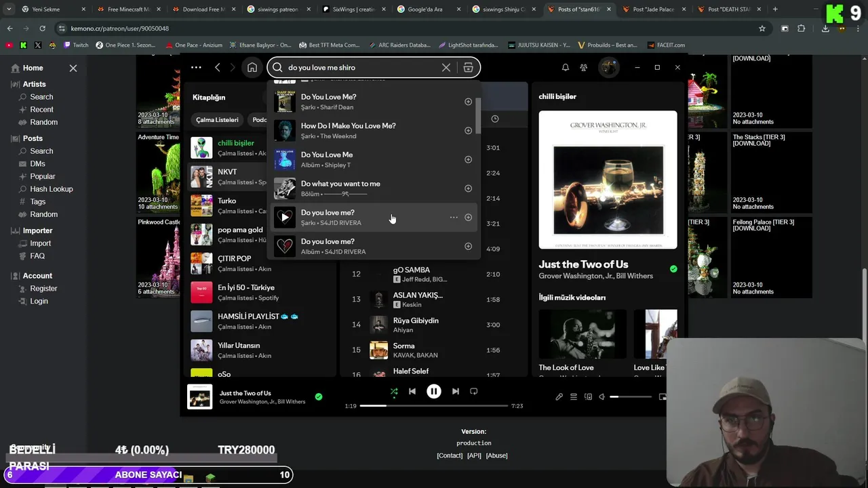Image resolution: width=868 pixels, height=488 pixels.
Task: Skip to next track in Spotify
Action: coord(456,391)
